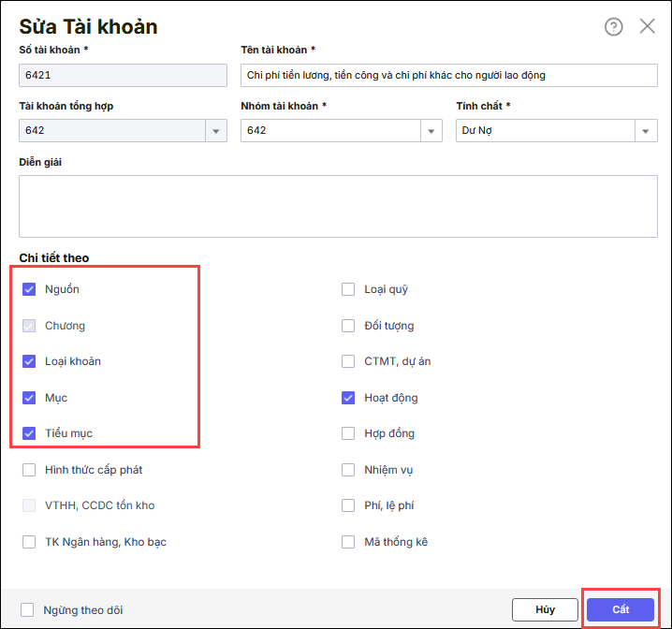Click the Cất save button

[x=621, y=609]
